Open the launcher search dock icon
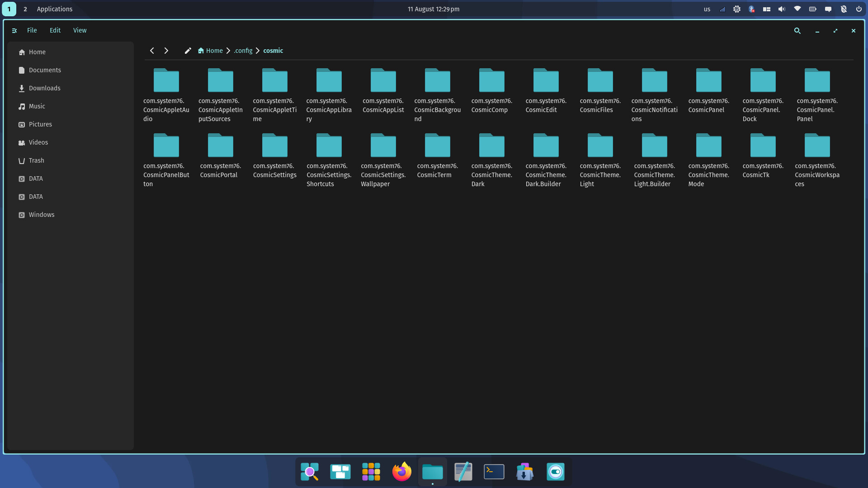 point(310,472)
